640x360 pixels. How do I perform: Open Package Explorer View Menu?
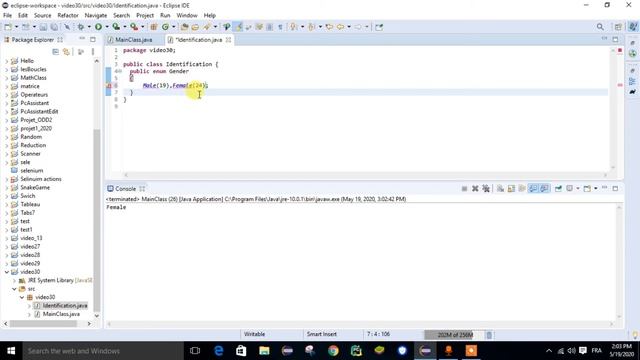93,52
